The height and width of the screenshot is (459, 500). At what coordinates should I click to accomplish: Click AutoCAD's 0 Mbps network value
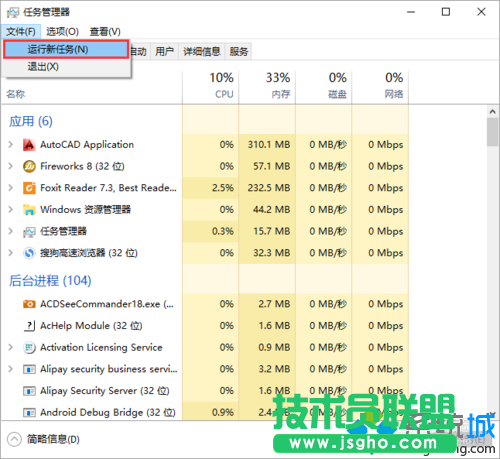(x=386, y=145)
